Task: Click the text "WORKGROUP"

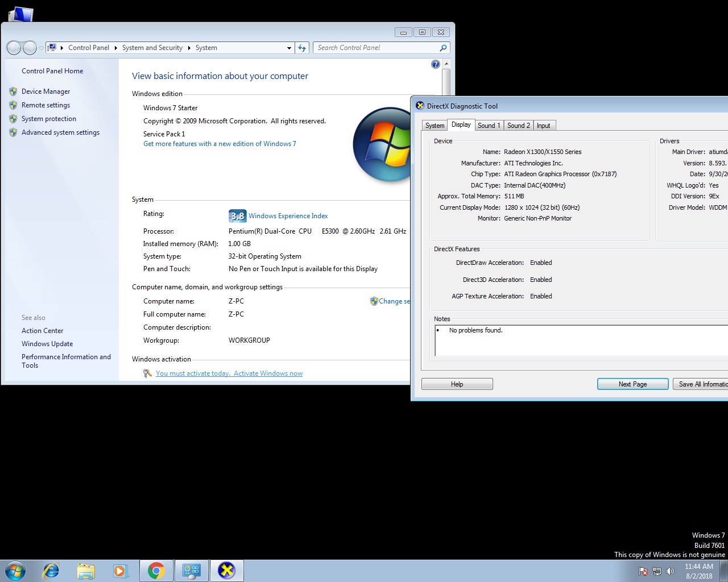Action: (x=249, y=340)
